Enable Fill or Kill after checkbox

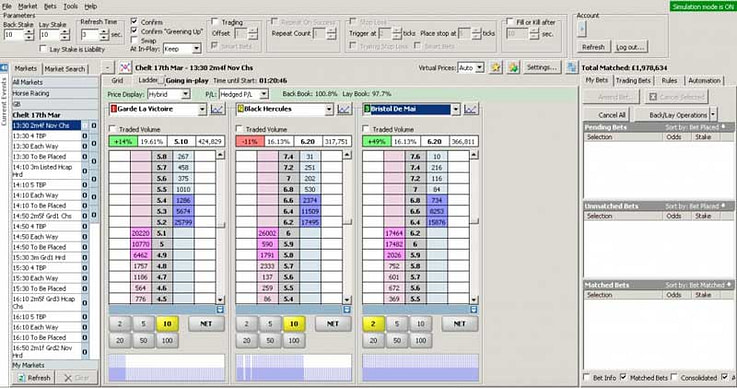[x=510, y=22]
